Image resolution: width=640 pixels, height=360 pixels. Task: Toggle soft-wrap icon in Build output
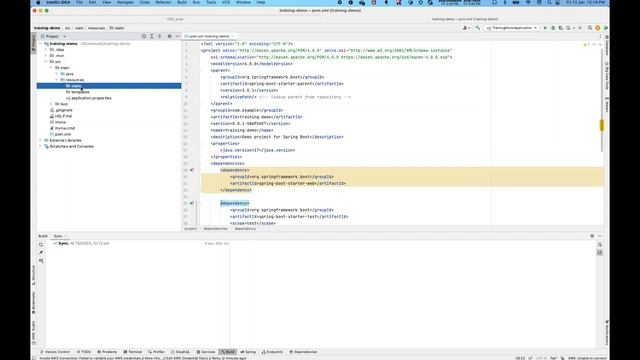pyautogui.click(x=600, y=244)
